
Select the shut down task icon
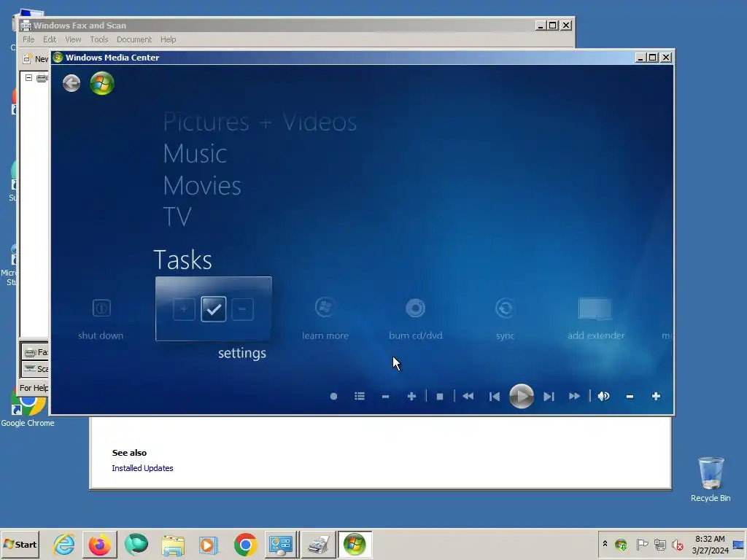pos(101,308)
